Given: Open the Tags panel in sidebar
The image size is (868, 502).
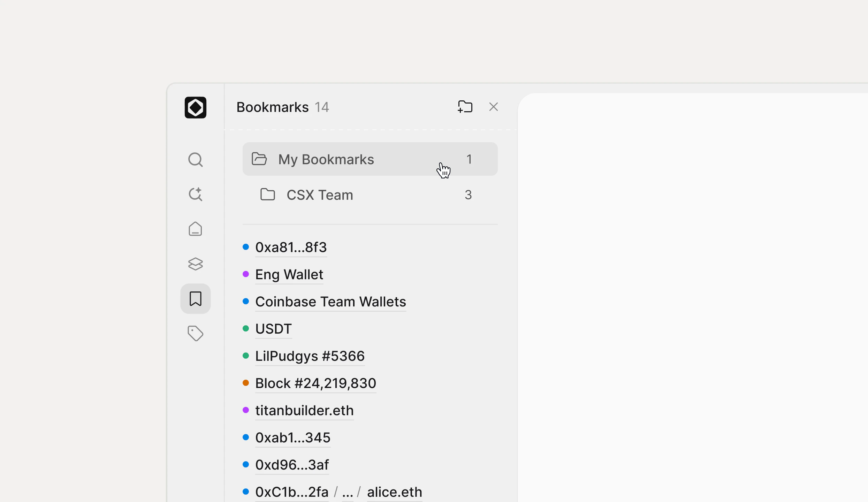Looking at the screenshot, I should click(x=195, y=333).
